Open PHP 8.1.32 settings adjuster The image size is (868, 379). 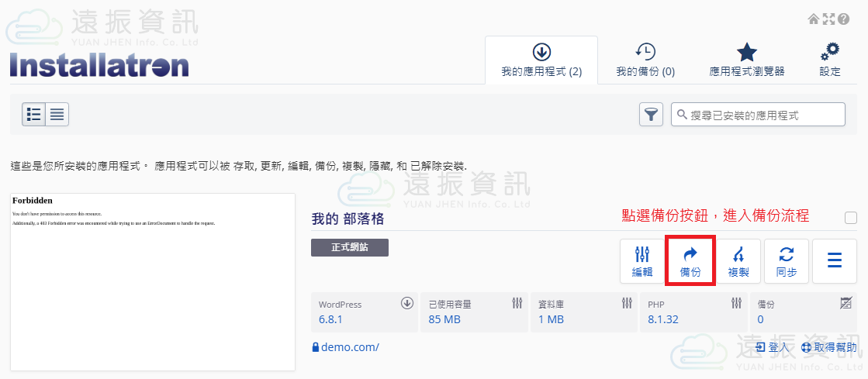736,304
